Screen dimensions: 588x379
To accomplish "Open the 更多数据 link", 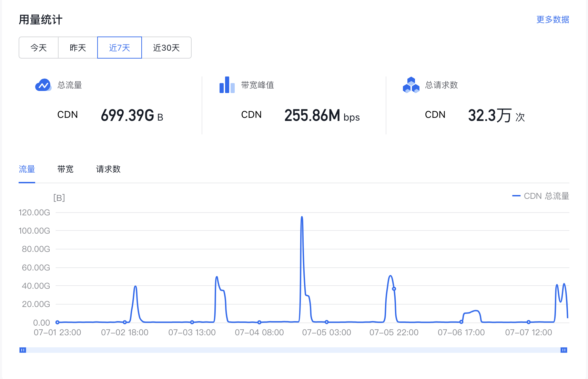I will coord(552,20).
